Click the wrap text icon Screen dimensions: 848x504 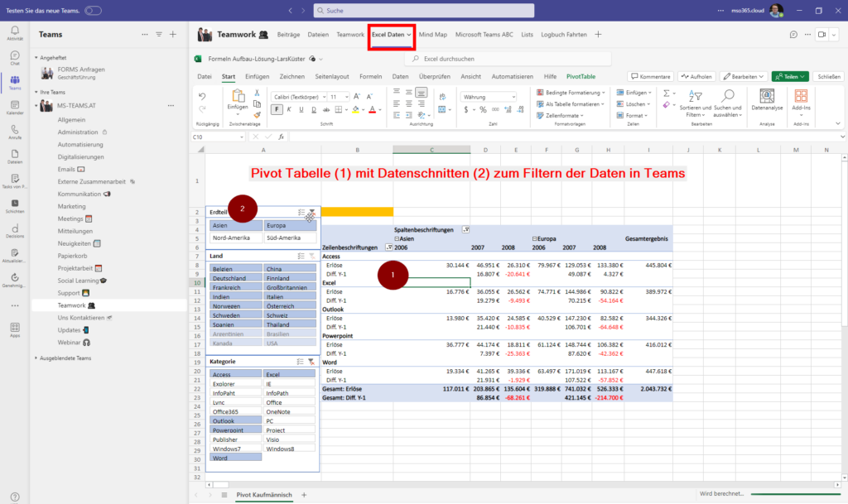click(x=442, y=97)
